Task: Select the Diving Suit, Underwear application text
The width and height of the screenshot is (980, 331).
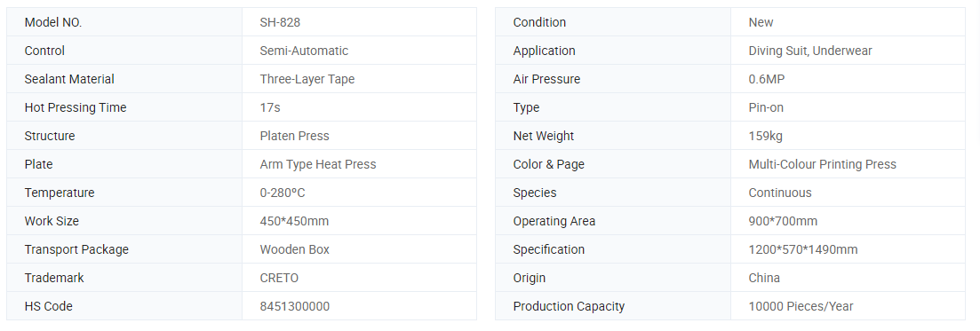Action: click(810, 51)
